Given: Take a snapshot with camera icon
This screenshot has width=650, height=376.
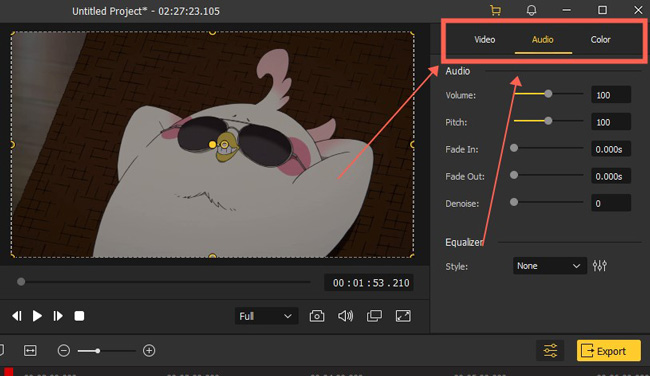Looking at the screenshot, I should pos(317,316).
